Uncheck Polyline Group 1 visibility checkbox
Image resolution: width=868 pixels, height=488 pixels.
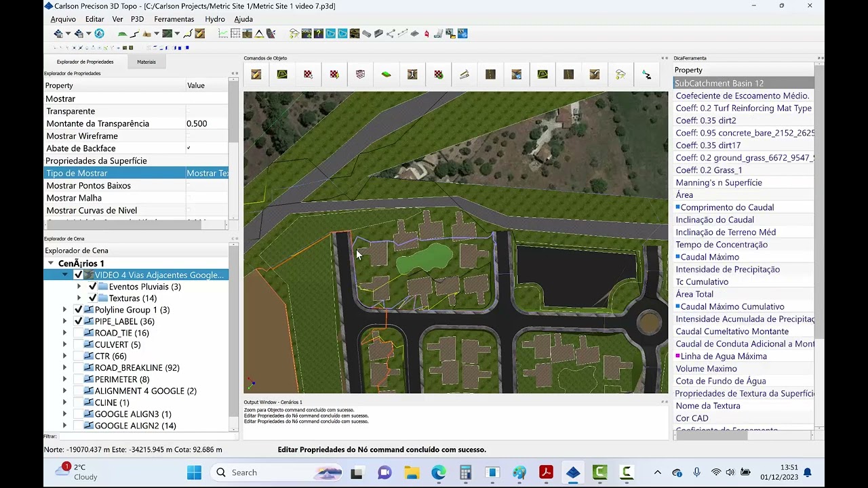(x=78, y=310)
